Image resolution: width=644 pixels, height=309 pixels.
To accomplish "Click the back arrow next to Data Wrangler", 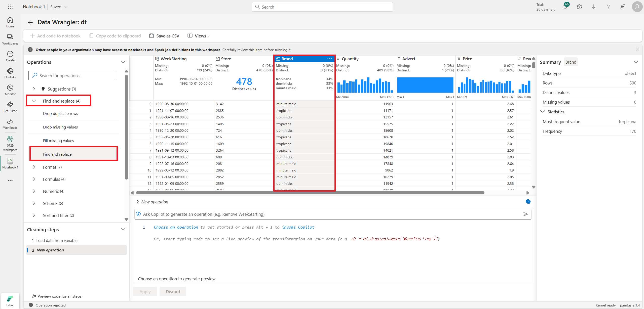I will click(x=30, y=22).
